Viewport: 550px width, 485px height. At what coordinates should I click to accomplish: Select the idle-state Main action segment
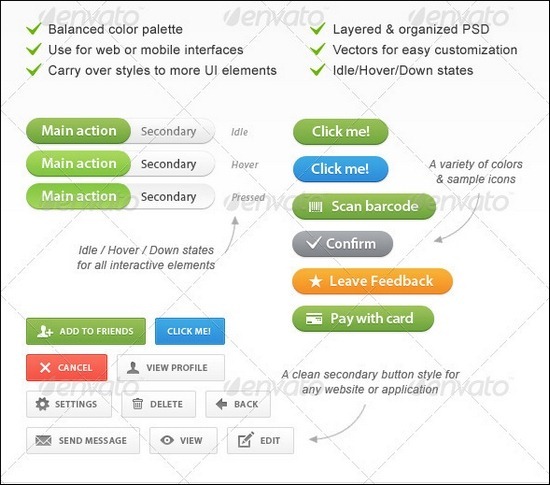click(x=79, y=131)
